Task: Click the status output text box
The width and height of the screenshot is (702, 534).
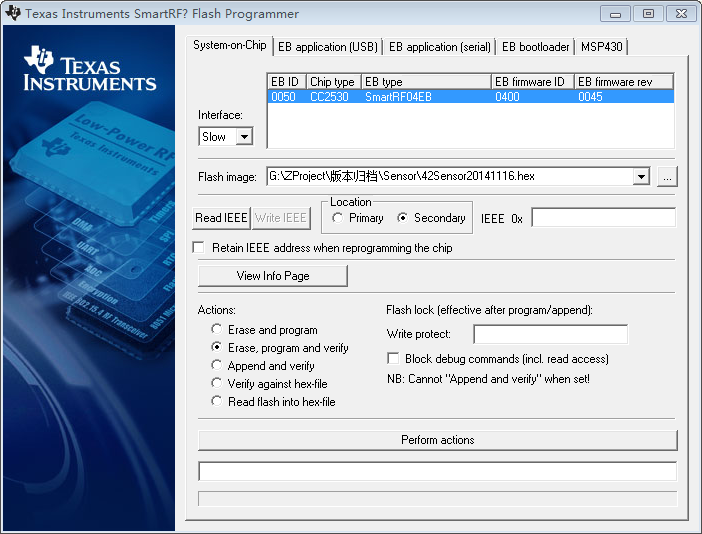Action: 437,471
